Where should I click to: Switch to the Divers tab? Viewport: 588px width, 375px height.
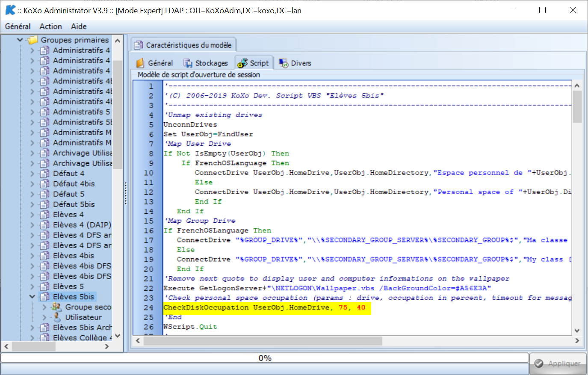click(295, 63)
